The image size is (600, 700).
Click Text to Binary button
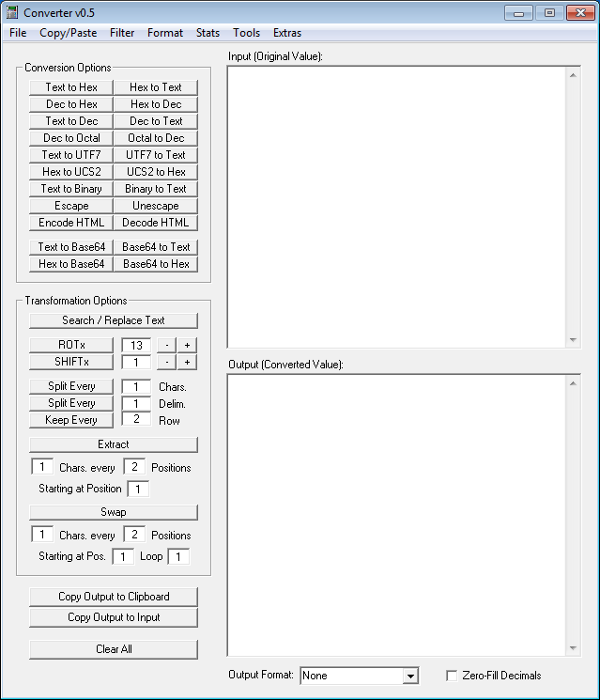pyautogui.click(x=71, y=189)
